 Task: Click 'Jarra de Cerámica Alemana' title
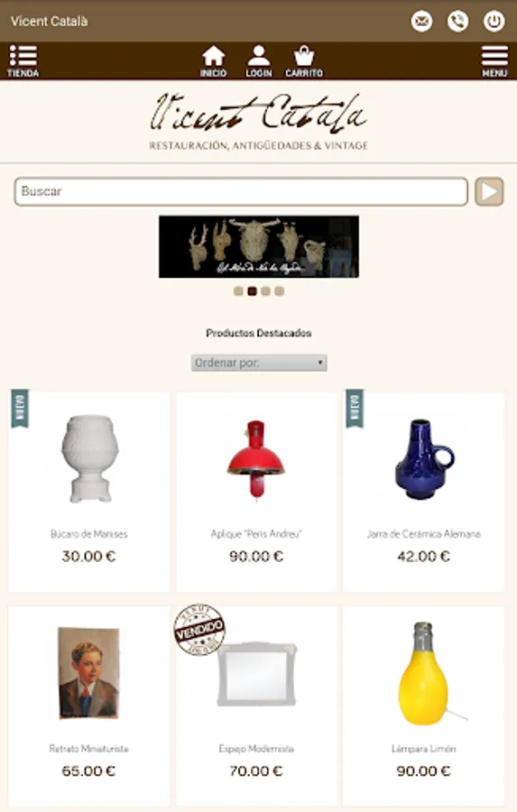tap(424, 534)
